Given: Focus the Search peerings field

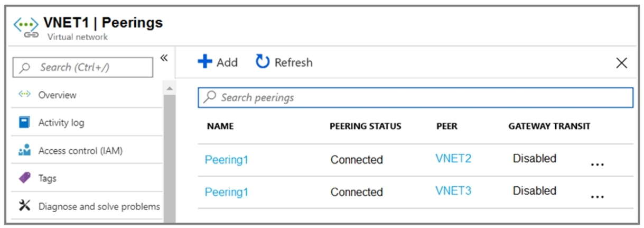Looking at the screenshot, I should (x=415, y=97).
